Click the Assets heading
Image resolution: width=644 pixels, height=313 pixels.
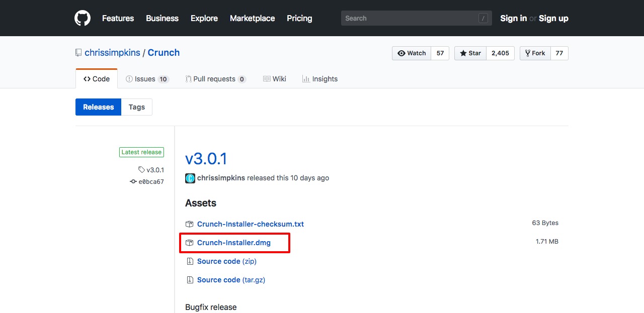point(201,203)
